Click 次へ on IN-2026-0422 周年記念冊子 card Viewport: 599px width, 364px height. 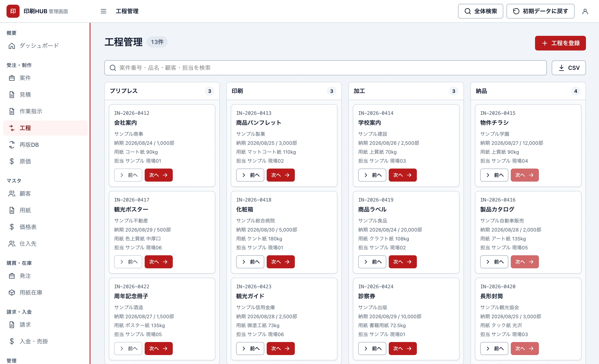[x=159, y=349]
